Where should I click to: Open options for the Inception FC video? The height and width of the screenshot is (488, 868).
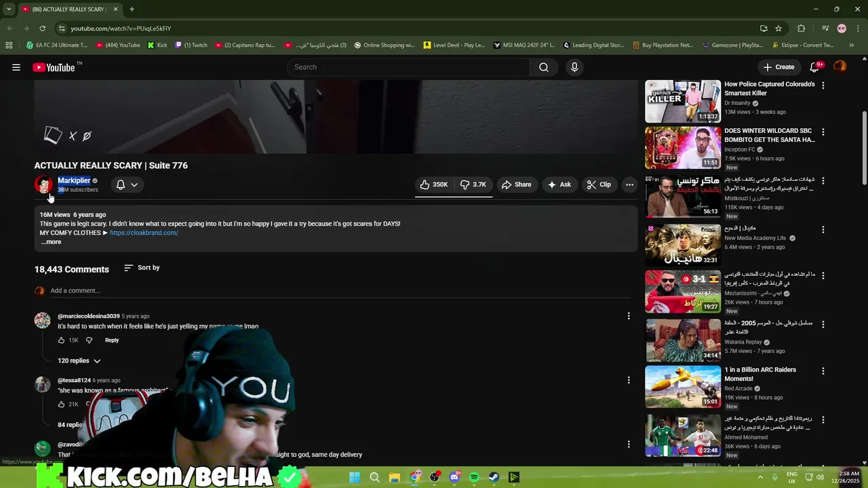pos(823,131)
